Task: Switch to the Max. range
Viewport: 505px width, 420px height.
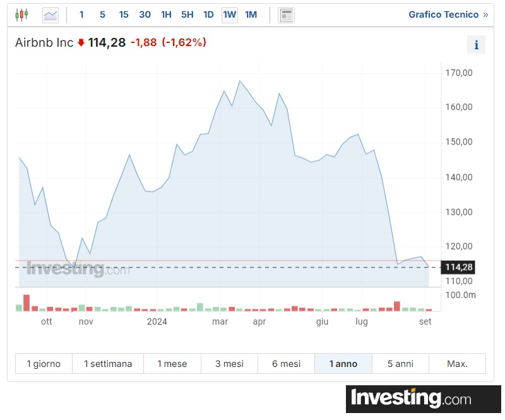Action: [457, 364]
